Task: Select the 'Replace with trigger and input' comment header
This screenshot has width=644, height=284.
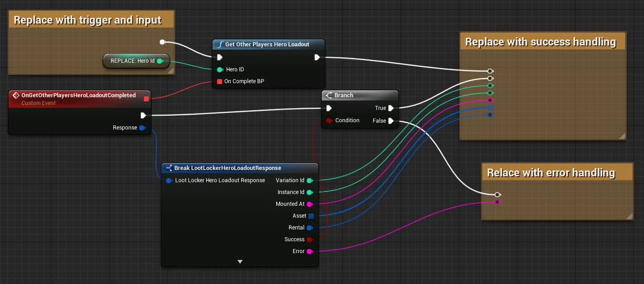Action: [x=91, y=20]
